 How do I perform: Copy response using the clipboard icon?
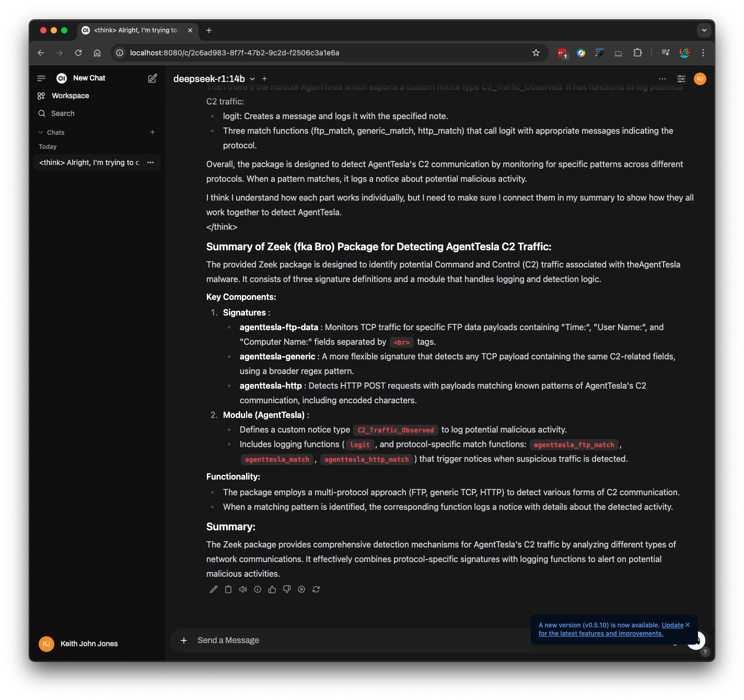click(228, 589)
